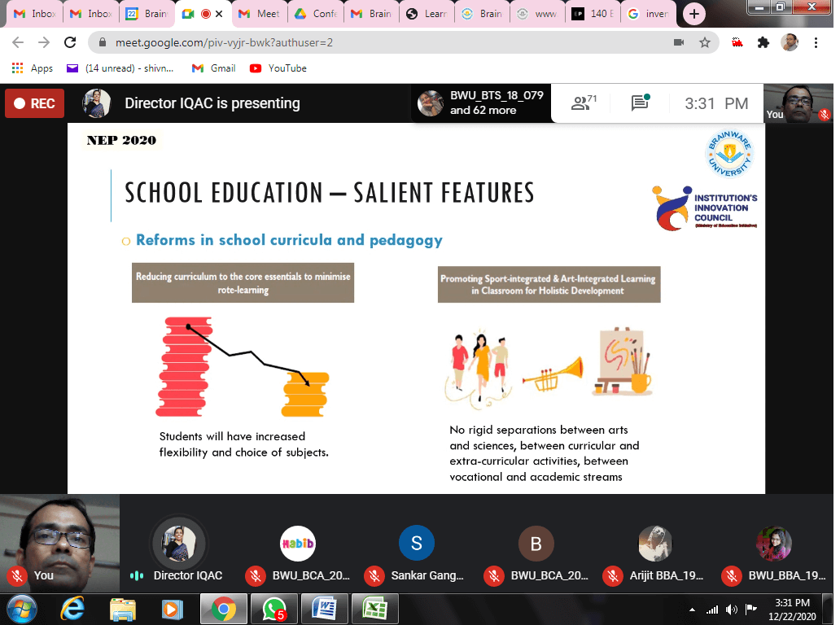Open the meeting chat panel

click(x=641, y=103)
